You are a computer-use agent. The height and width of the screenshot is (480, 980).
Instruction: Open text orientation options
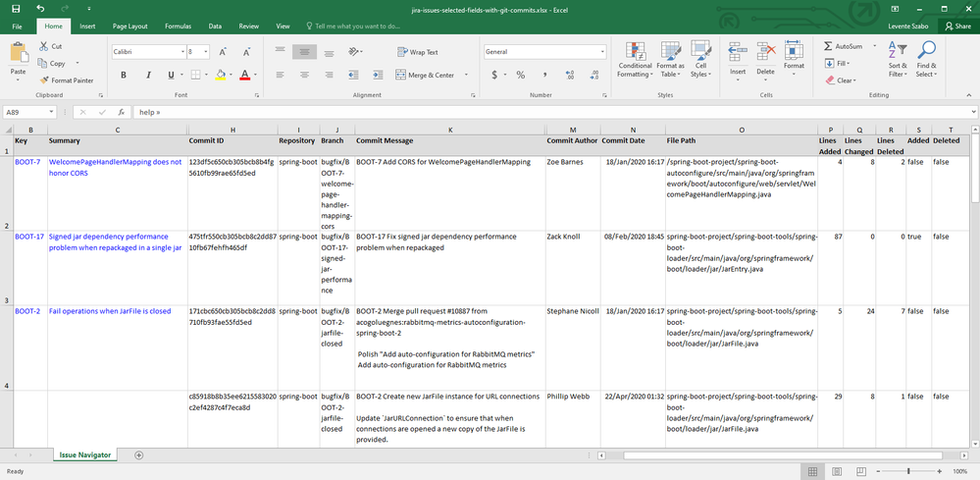pyautogui.click(x=355, y=51)
